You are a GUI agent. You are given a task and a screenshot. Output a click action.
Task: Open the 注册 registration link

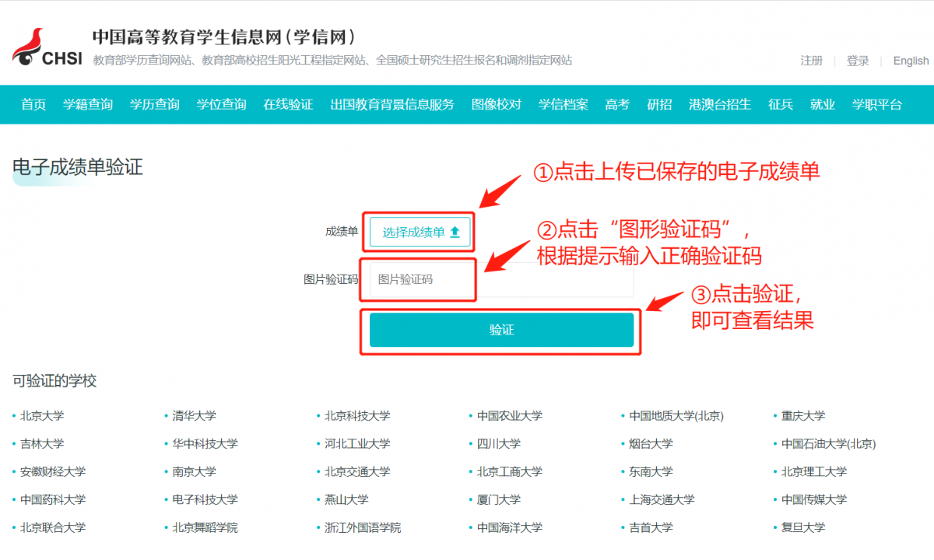pyautogui.click(x=812, y=61)
